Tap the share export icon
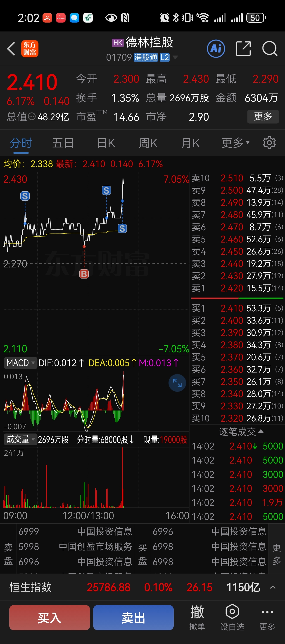The width and height of the screenshot is (285, 644). pos(243,48)
